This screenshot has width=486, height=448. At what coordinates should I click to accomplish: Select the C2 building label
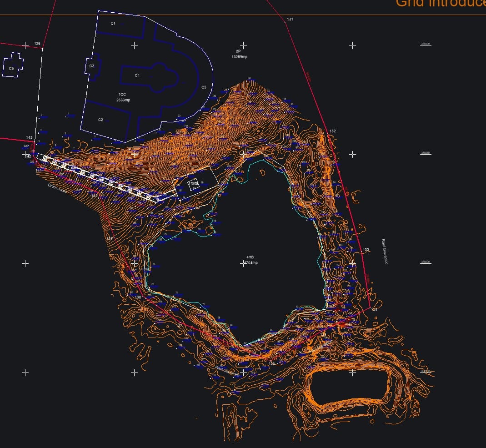pos(100,120)
